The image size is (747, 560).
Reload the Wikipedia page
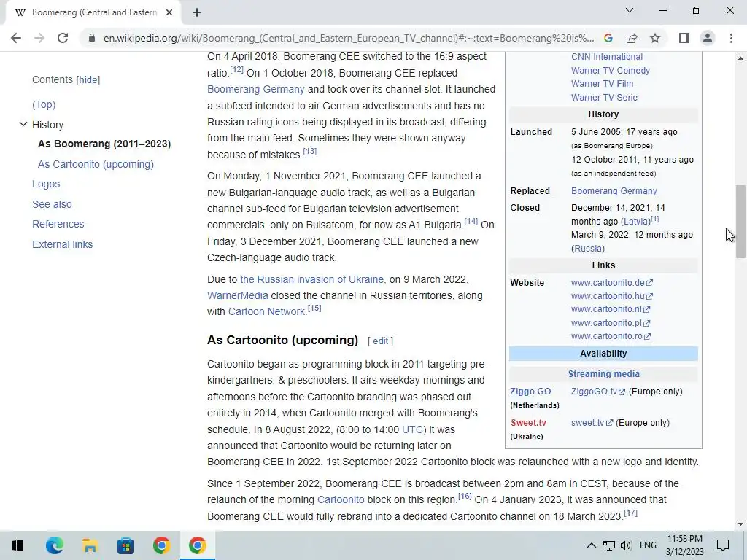click(63, 38)
